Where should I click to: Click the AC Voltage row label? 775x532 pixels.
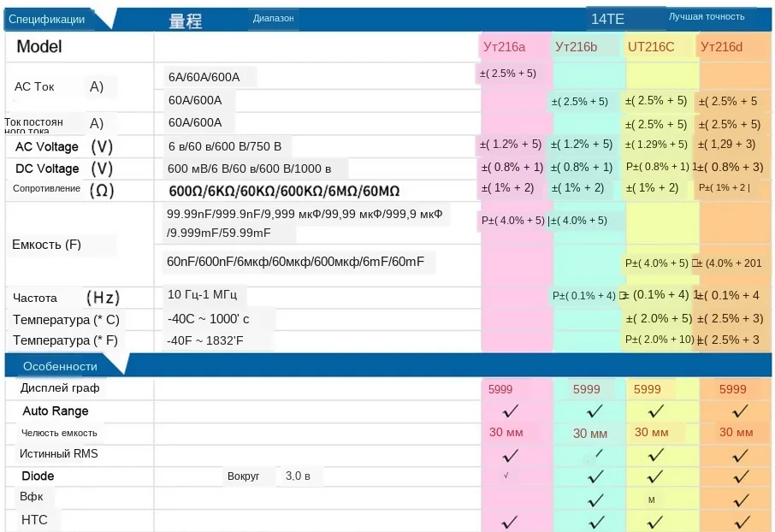(x=46, y=147)
